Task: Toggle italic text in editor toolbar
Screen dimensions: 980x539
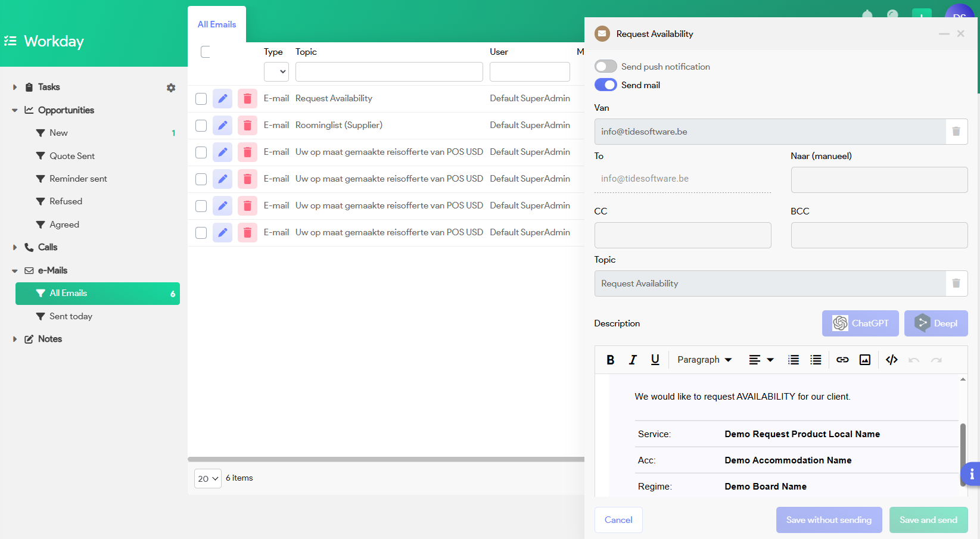Action: click(x=633, y=360)
